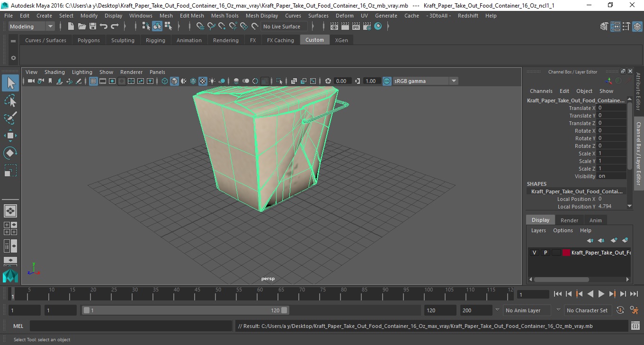
Task: Redo the last undone action
Action: (x=115, y=27)
